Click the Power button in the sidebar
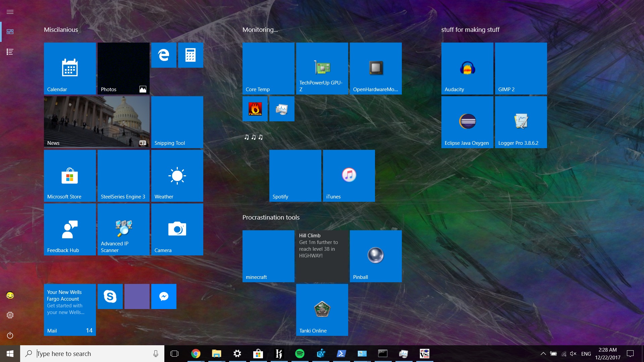This screenshot has height=362, width=644. (10, 336)
